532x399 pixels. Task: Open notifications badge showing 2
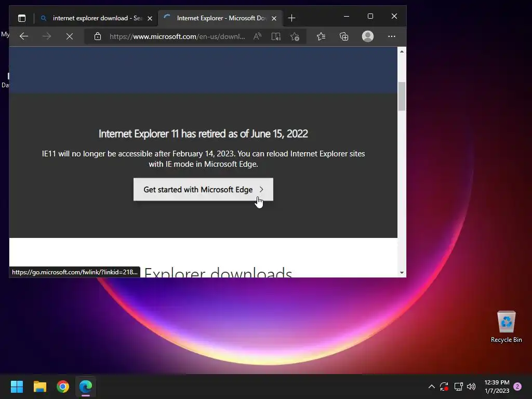pos(517,387)
